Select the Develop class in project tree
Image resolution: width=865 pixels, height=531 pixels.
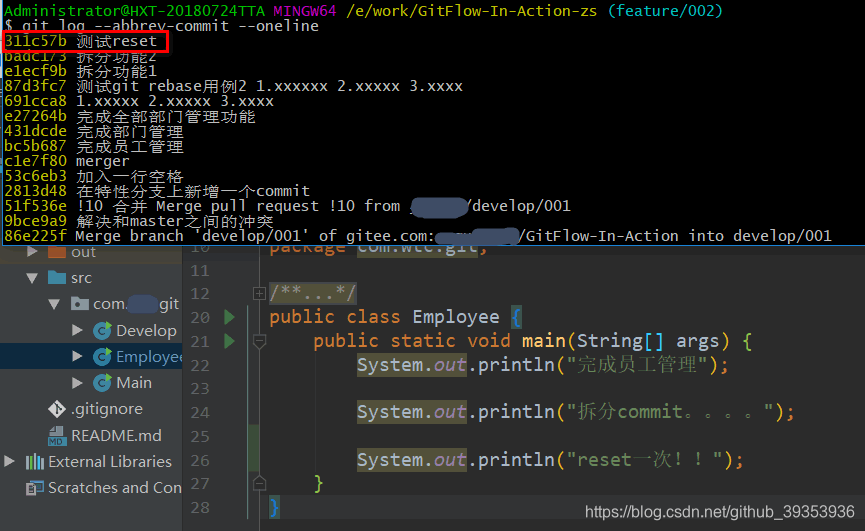(x=146, y=330)
